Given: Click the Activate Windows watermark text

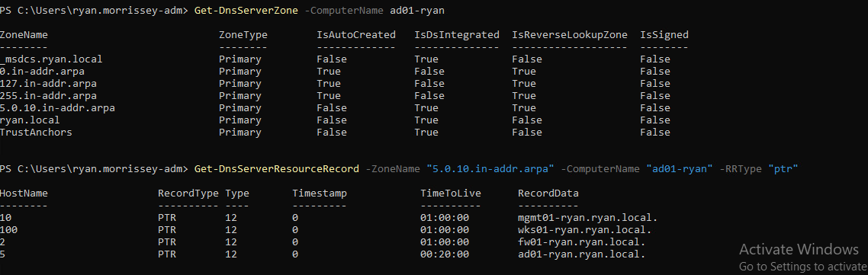Looking at the screenshot, I should 799,248.
